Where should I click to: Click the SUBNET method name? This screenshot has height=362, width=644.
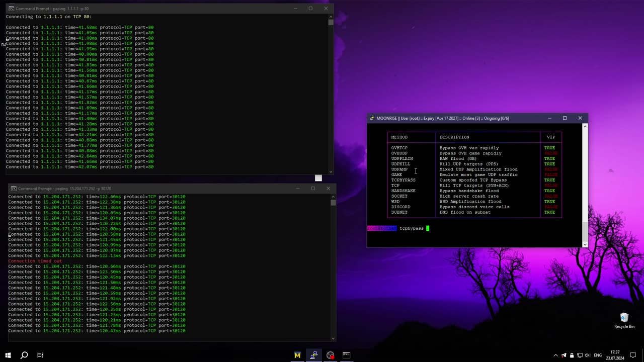pos(399,212)
